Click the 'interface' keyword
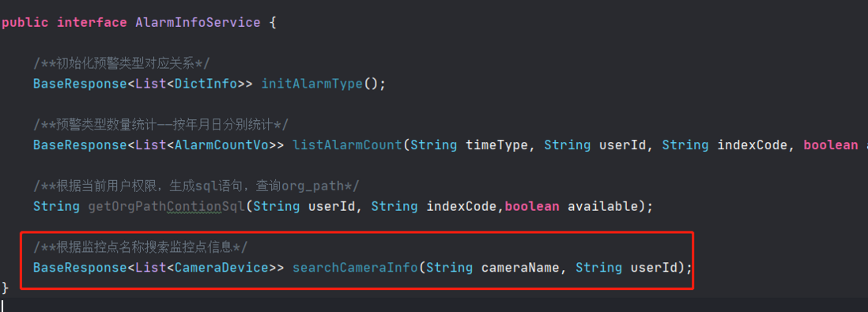This screenshot has height=312, width=868. pos(92,23)
